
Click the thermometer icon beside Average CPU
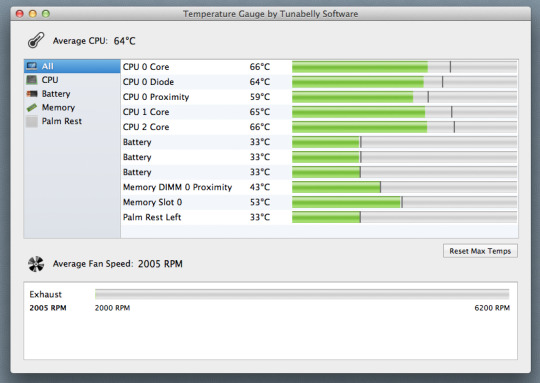coord(36,40)
